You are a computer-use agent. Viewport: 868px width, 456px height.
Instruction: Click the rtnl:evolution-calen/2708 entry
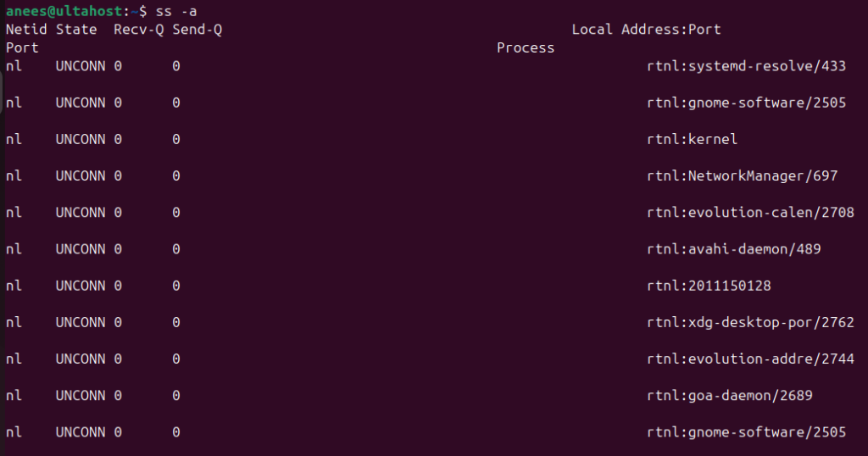750,213
